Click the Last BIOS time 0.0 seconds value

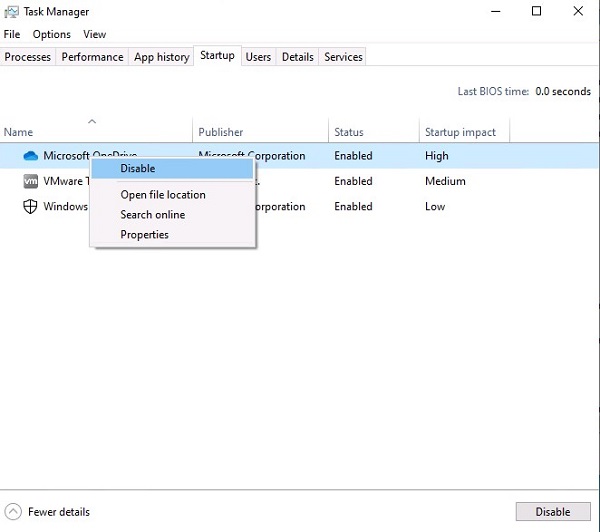[562, 91]
